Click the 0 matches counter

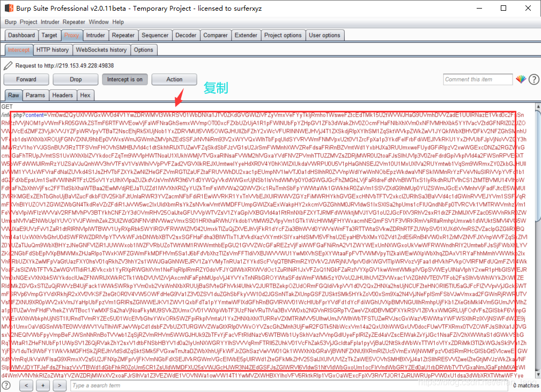click(x=526, y=386)
